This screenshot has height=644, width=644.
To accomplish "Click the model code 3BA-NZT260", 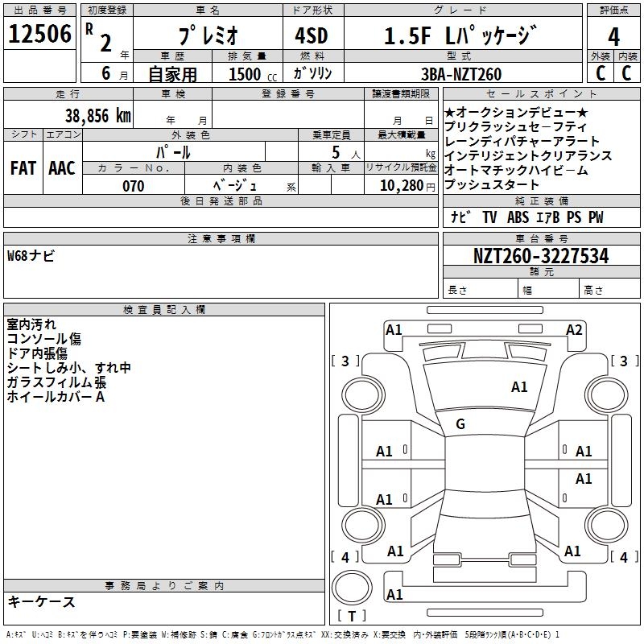I will (x=461, y=74).
